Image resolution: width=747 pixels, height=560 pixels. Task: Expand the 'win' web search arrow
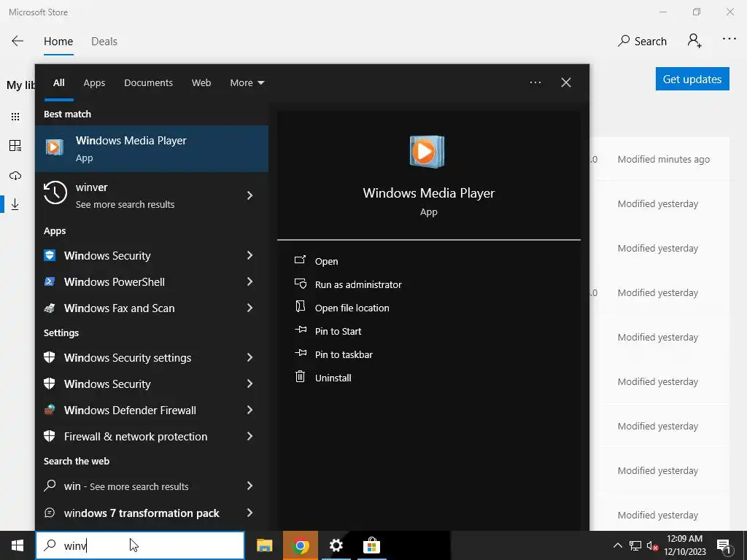click(x=249, y=486)
